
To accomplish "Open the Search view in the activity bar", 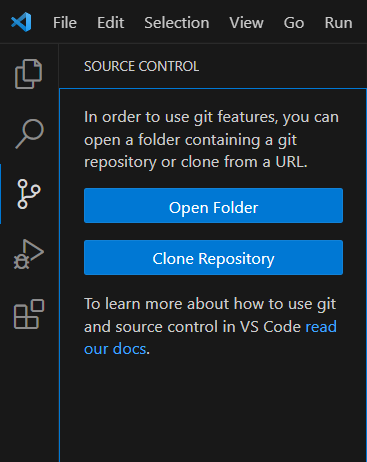I will tap(29, 133).
